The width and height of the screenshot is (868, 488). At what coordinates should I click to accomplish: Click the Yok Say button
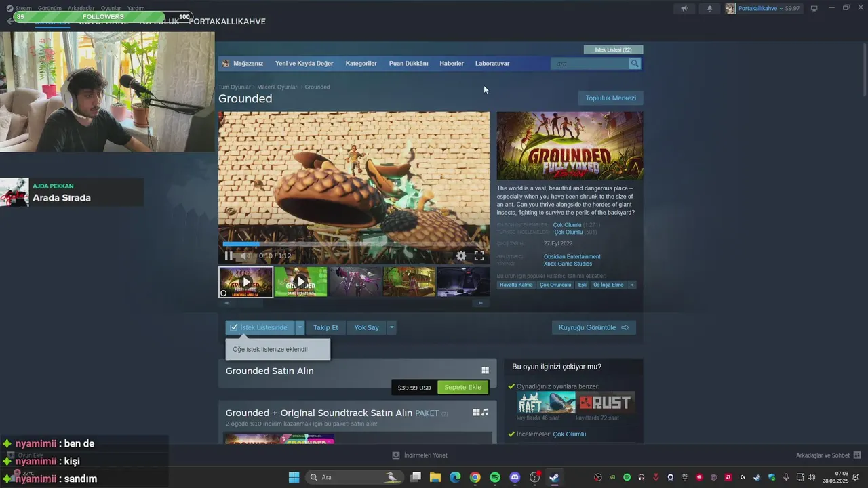tap(366, 327)
